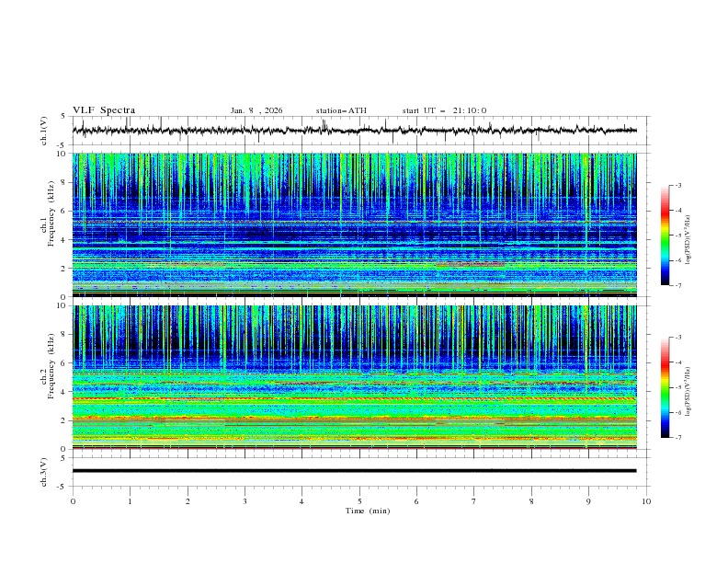Click time axis tick label "6"
728x563 pixels.
click(416, 501)
